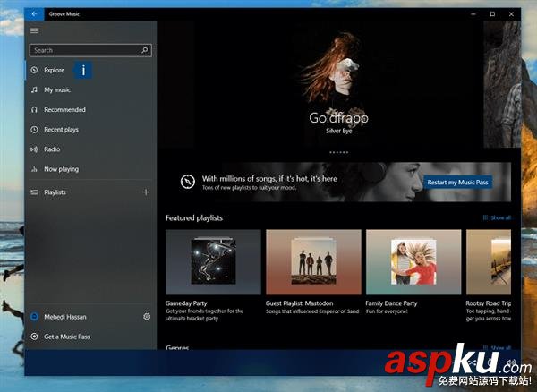The height and width of the screenshot is (392, 537).
Task: Open Now playing view
Action: [x=90, y=169]
